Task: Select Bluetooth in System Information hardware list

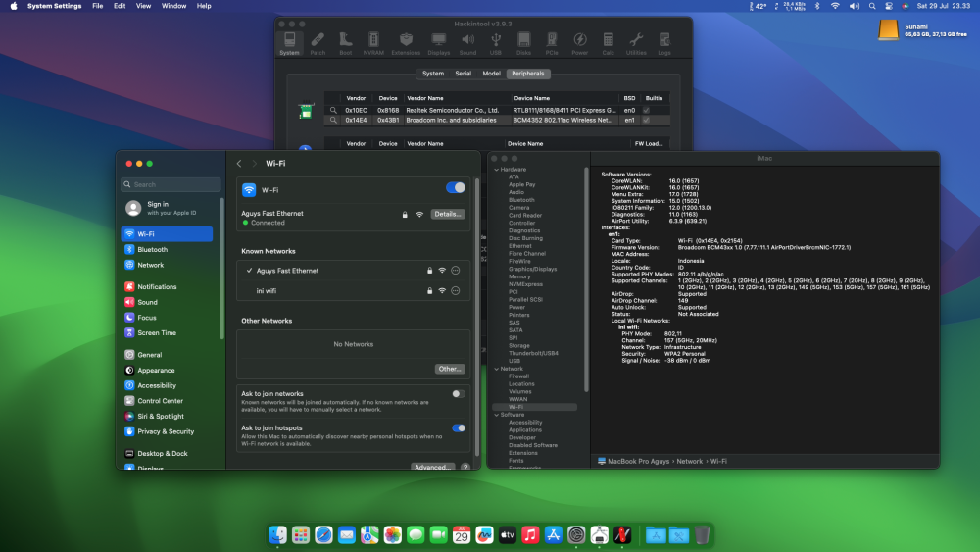Action: click(x=521, y=200)
